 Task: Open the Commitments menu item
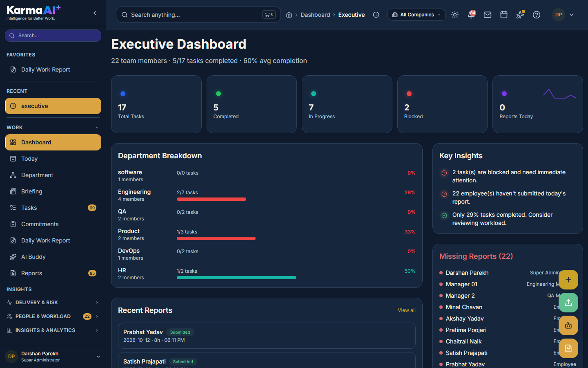53,224
